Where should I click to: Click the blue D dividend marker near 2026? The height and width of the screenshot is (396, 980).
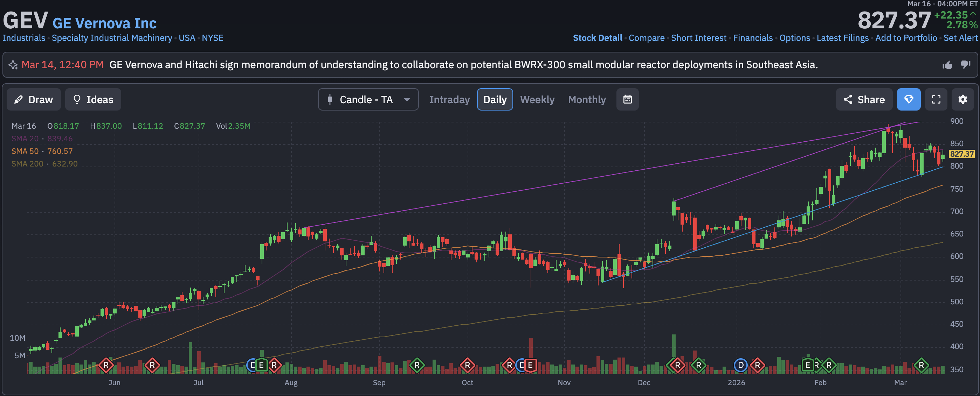click(740, 365)
